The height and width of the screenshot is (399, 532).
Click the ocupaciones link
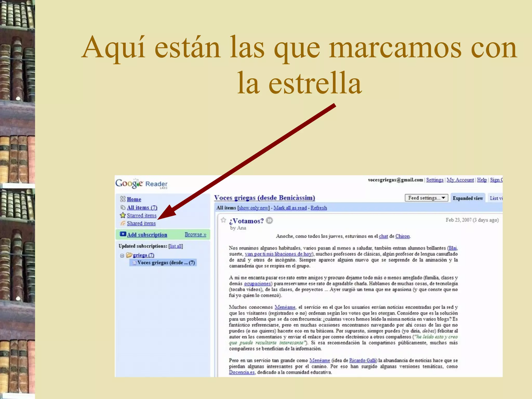coord(257,284)
